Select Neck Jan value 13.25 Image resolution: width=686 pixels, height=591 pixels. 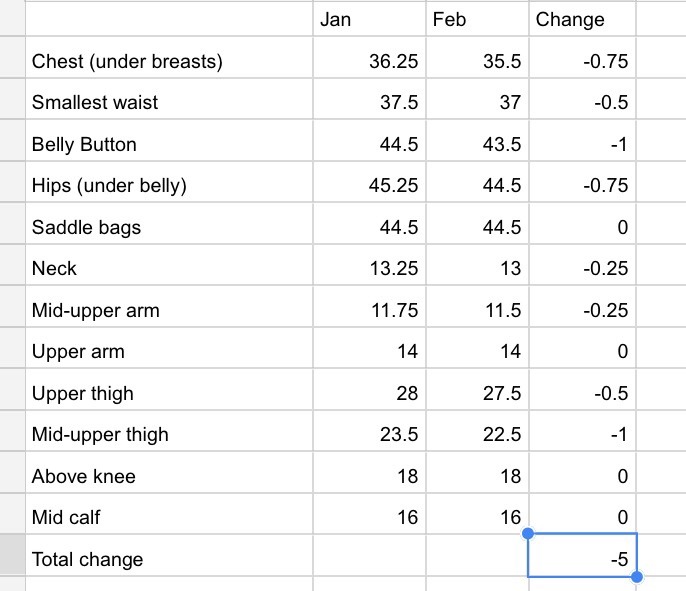click(368, 269)
